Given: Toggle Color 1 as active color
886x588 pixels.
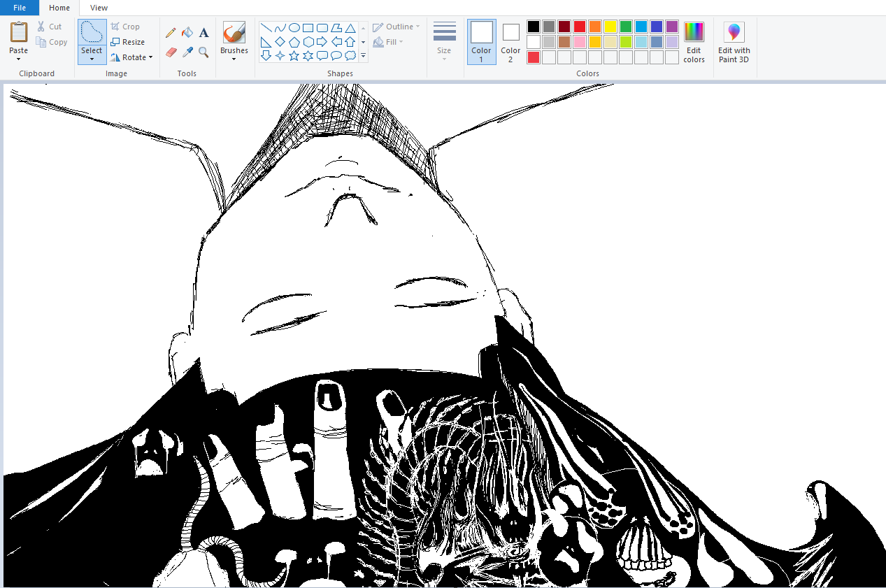Looking at the screenshot, I should point(481,42).
